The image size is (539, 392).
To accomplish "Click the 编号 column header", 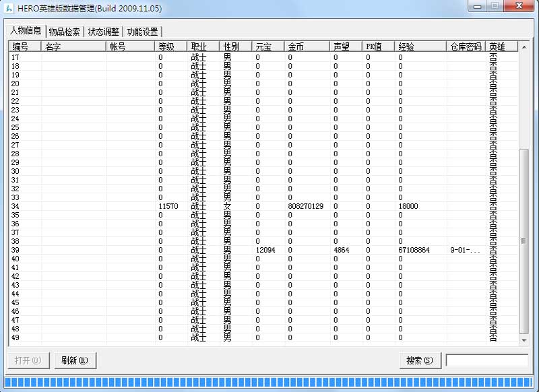I will 24,46.
